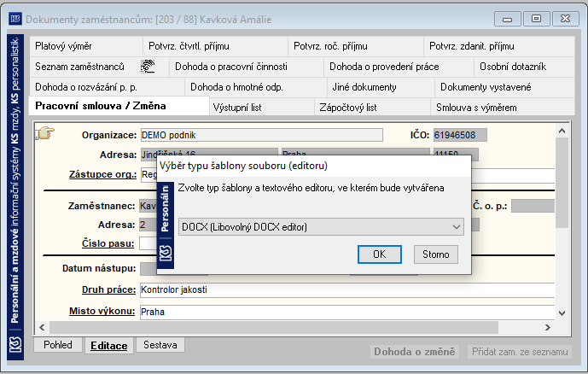The height and width of the screenshot is (374, 588).
Task: Switch to the Sestava tab
Action: (x=160, y=345)
